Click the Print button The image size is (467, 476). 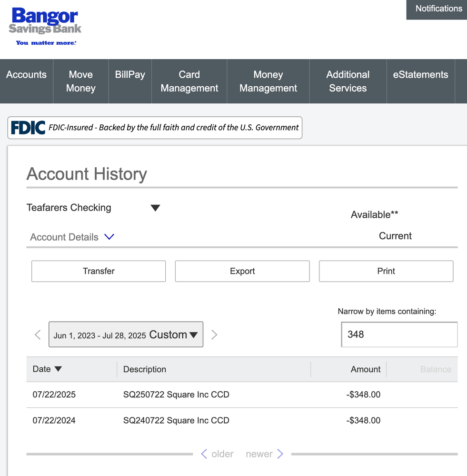tap(386, 271)
